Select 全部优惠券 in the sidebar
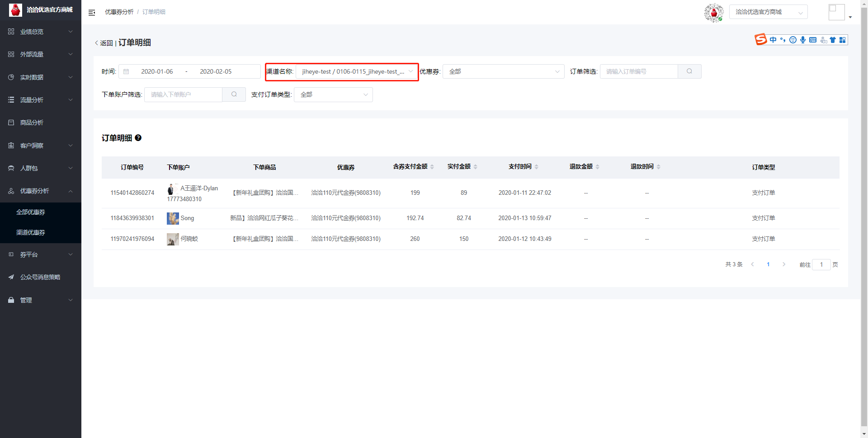The image size is (868, 438). click(x=31, y=212)
